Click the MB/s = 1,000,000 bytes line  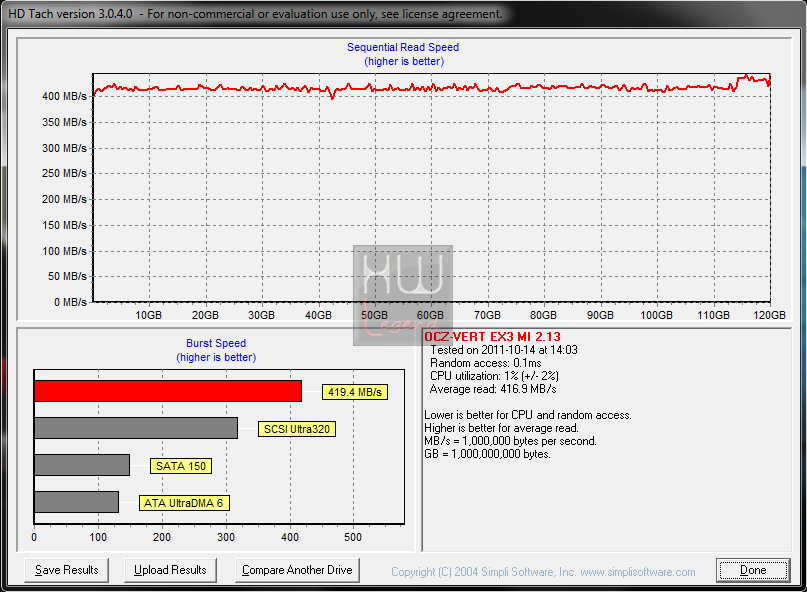pyautogui.click(x=510, y=441)
